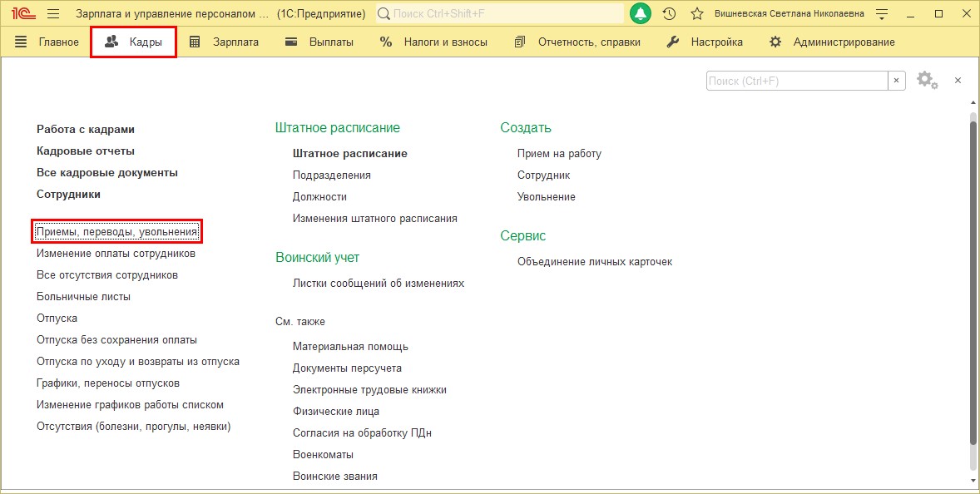The height and width of the screenshot is (494, 980).
Task: Open Графики, переносы отпусков
Action: (x=107, y=383)
